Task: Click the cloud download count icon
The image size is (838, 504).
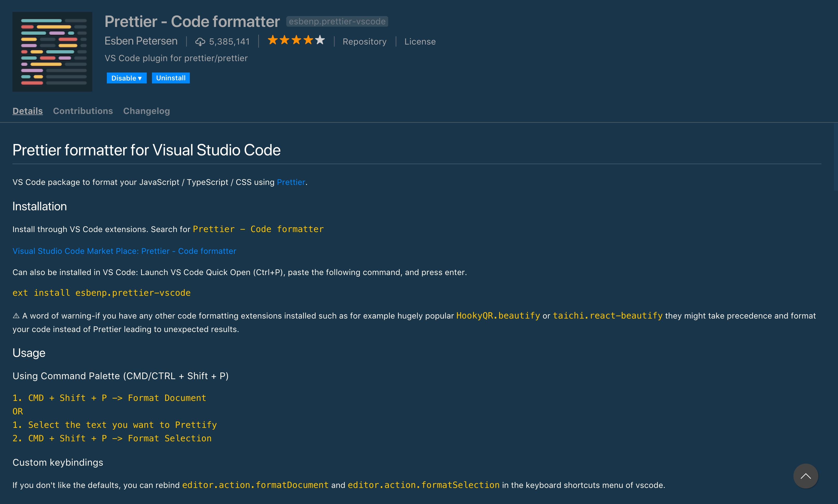Action: (200, 42)
